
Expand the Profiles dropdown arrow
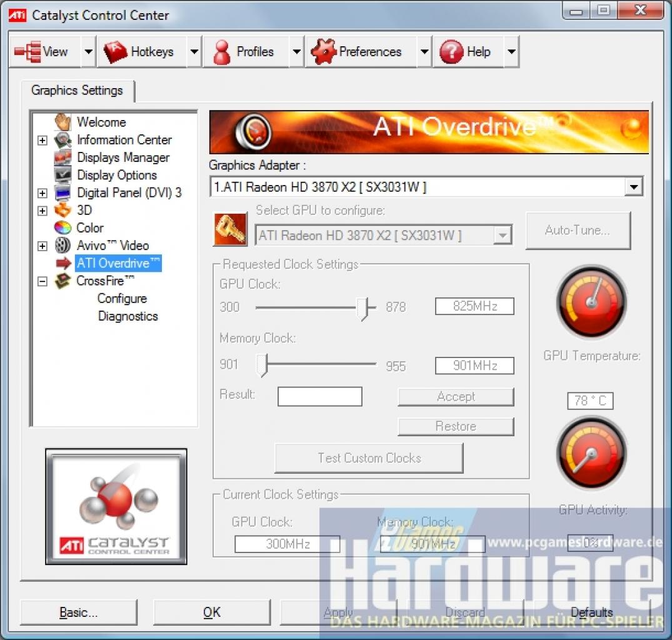[x=296, y=52]
